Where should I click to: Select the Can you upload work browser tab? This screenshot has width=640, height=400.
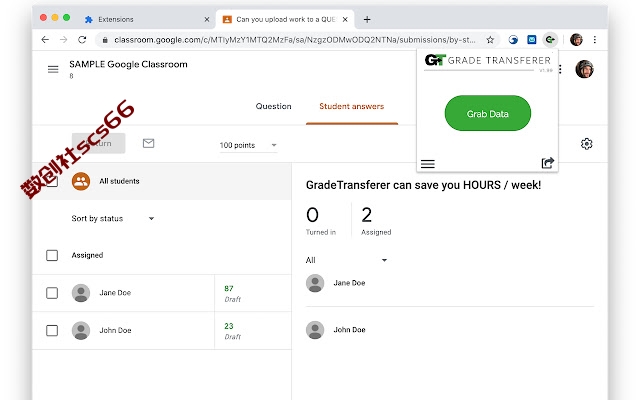pos(284,19)
